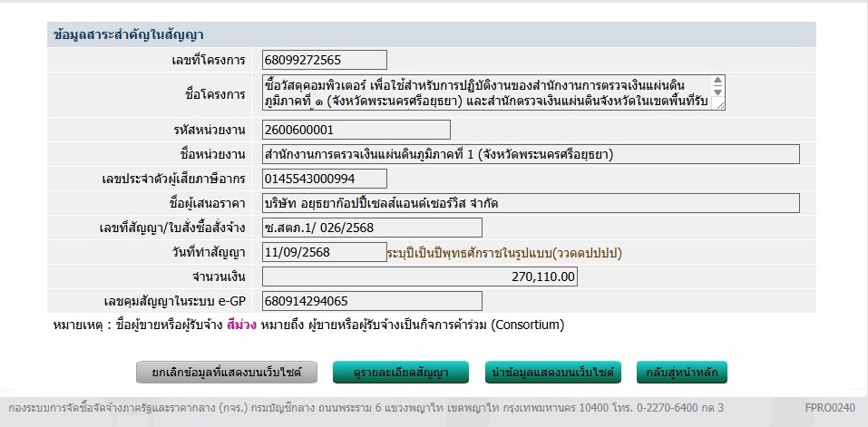Click the ชื่อหน่วยงาน text field

click(530, 154)
